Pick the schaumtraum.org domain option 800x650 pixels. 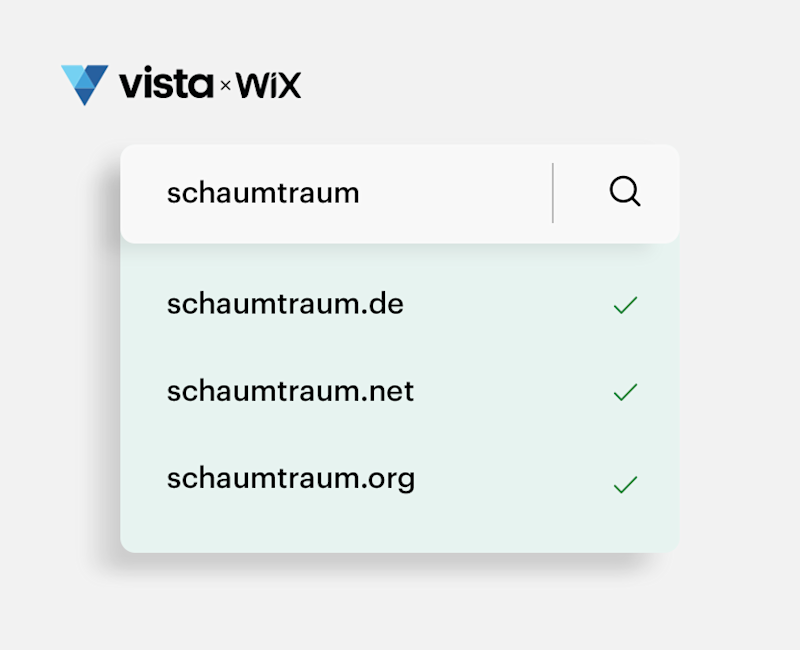pyautogui.click(x=290, y=479)
